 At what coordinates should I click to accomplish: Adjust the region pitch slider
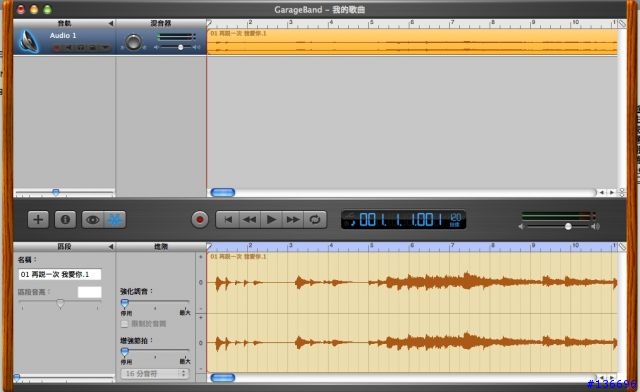60,303
